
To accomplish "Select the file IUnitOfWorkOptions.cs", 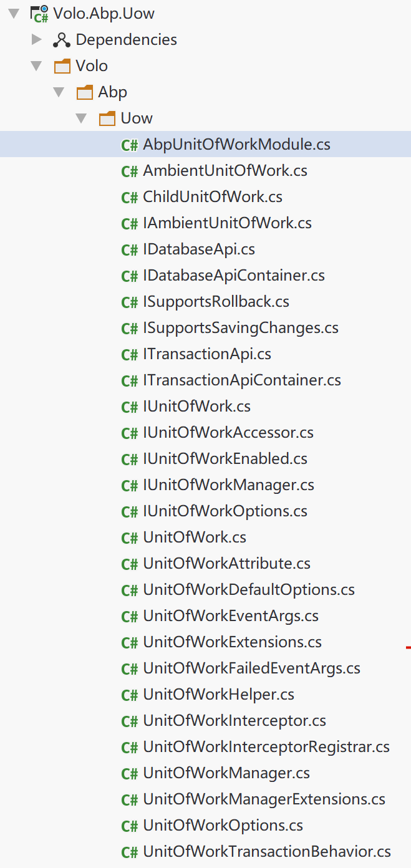I will click(225, 511).
